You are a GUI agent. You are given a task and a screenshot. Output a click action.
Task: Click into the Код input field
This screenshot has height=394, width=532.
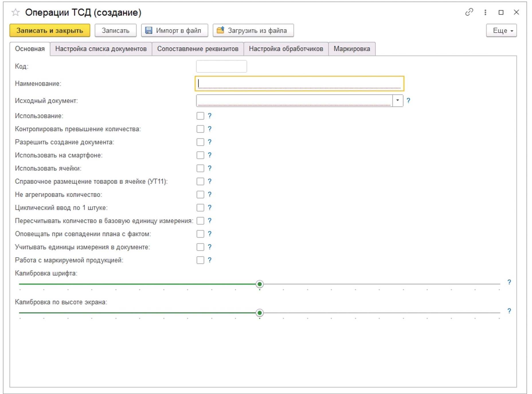click(221, 66)
